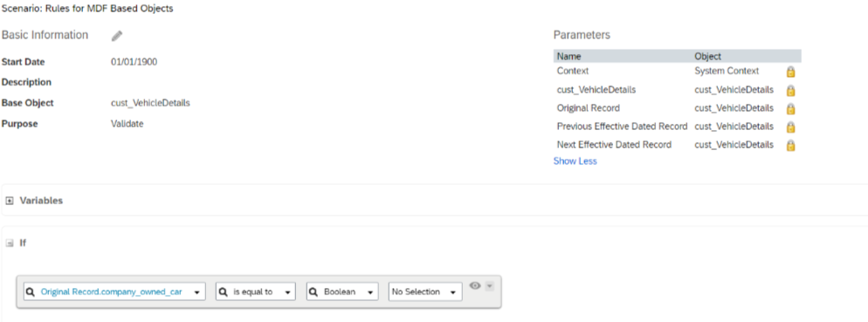Screen dimensions: 868x322
Task: Click the lock icon for Original Record
Action: click(x=790, y=109)
